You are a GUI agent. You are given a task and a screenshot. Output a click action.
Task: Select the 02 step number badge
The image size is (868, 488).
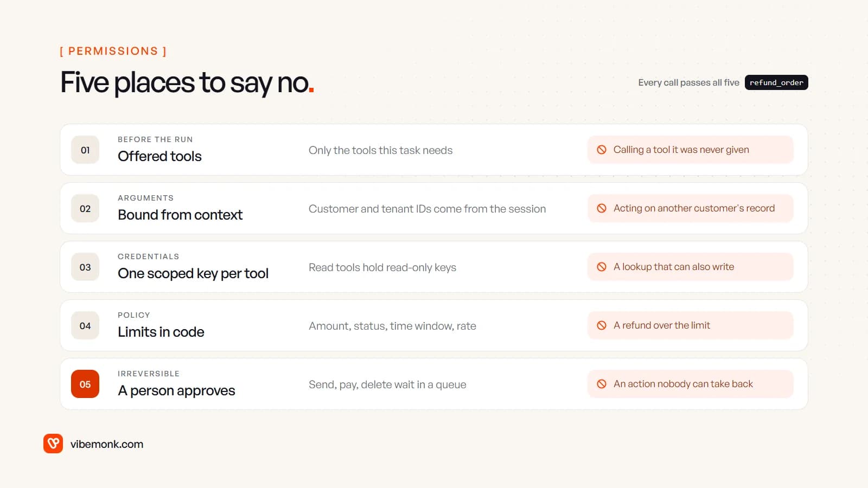85,208
